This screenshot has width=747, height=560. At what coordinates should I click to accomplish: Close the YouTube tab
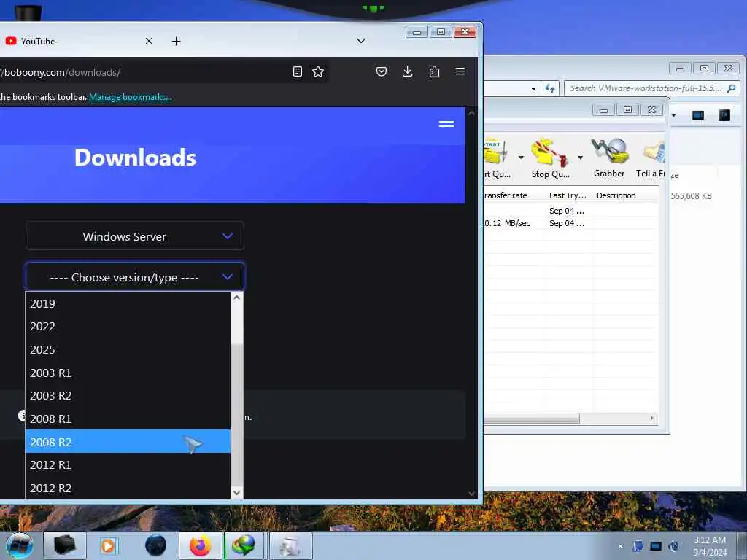pyautogui.click(x=149, y=41)
